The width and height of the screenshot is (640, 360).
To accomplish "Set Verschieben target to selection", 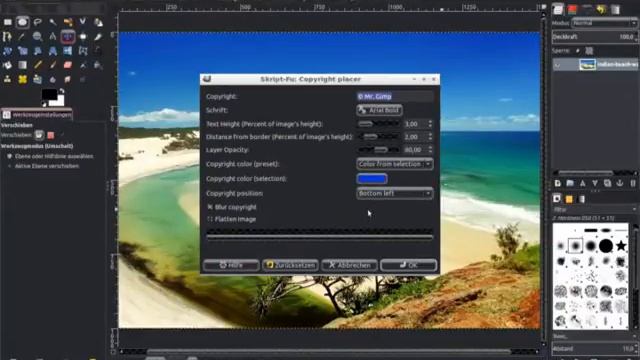I will (51, 135).
